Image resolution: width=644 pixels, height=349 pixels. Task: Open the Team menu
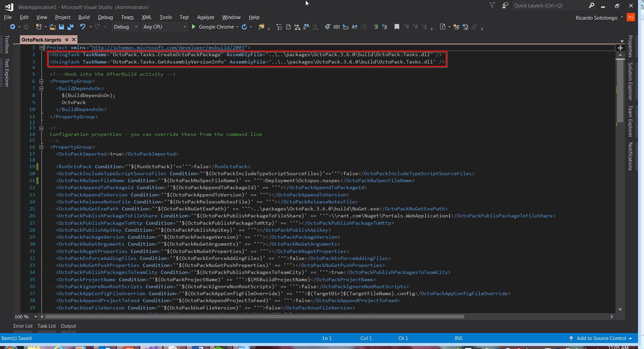(127, 17)
